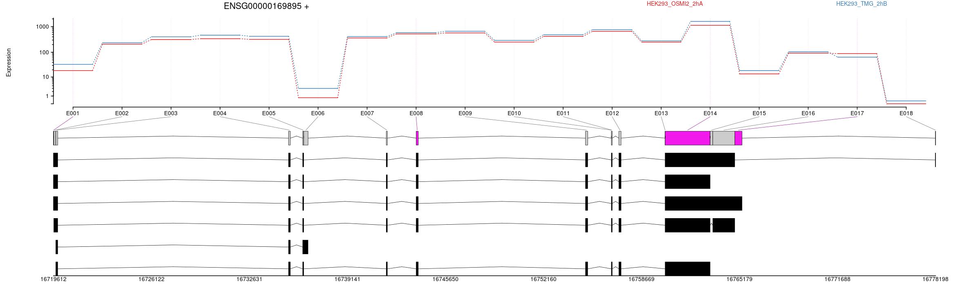This screenshot has height=286, width=980.
Task: Click the large magenta exon box in gene model
Action: [x=688, y=138]
